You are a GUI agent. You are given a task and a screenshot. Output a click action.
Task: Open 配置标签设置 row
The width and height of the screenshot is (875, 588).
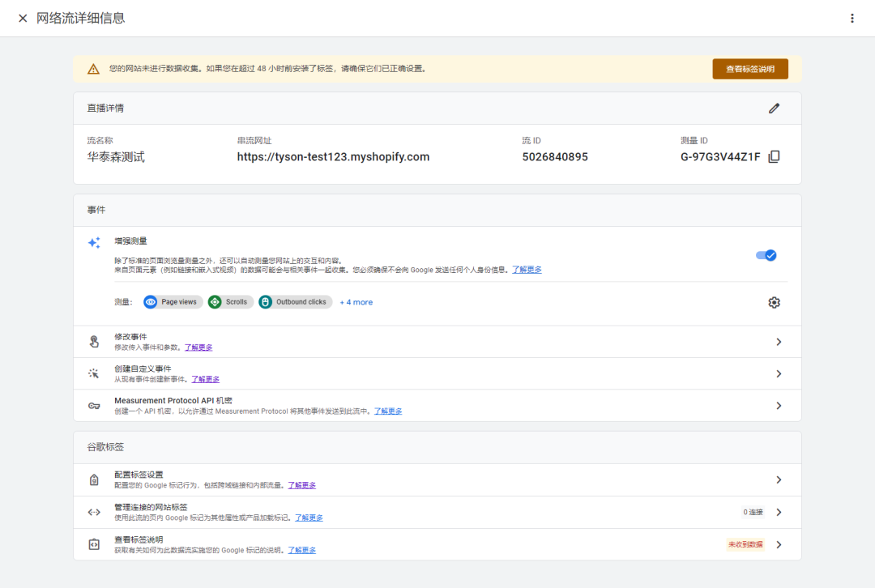point(779,479)
